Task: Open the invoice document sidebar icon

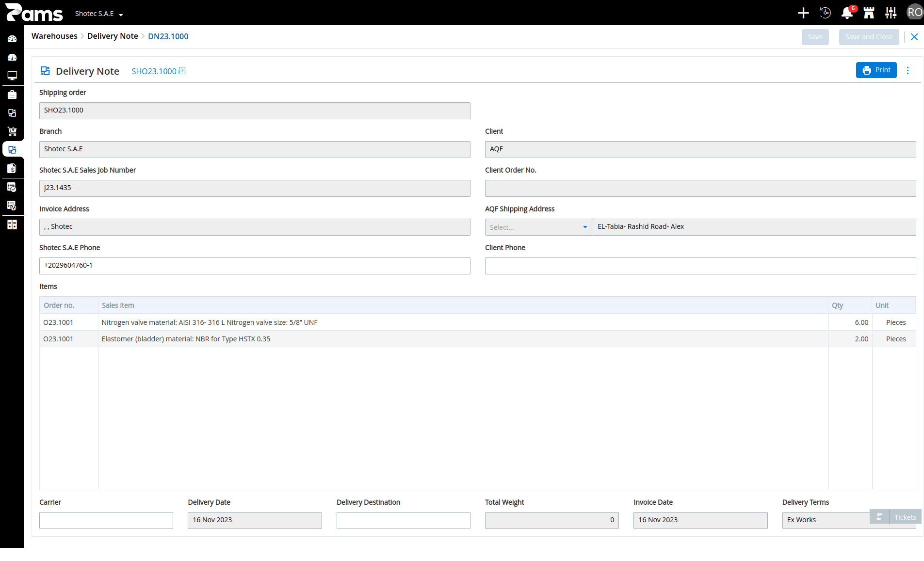Action: [12, 168]
